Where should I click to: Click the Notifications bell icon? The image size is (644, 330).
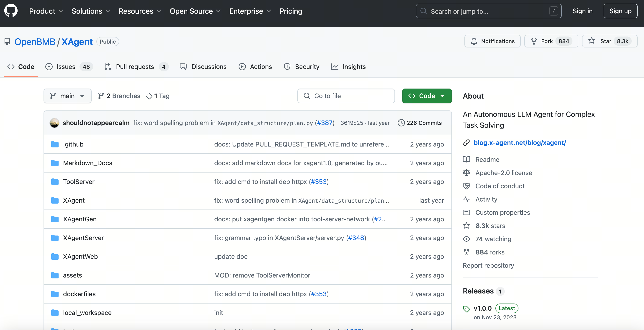474,41
